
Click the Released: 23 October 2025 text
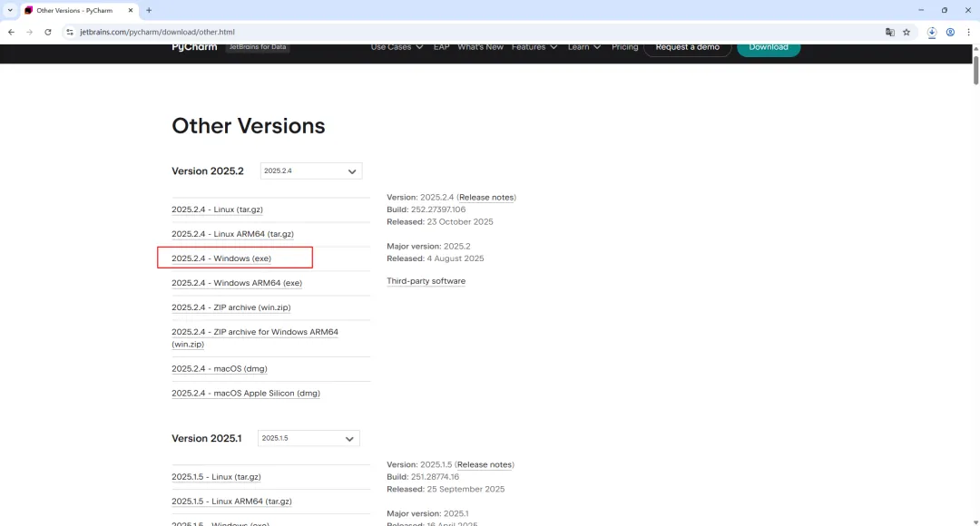440,222
